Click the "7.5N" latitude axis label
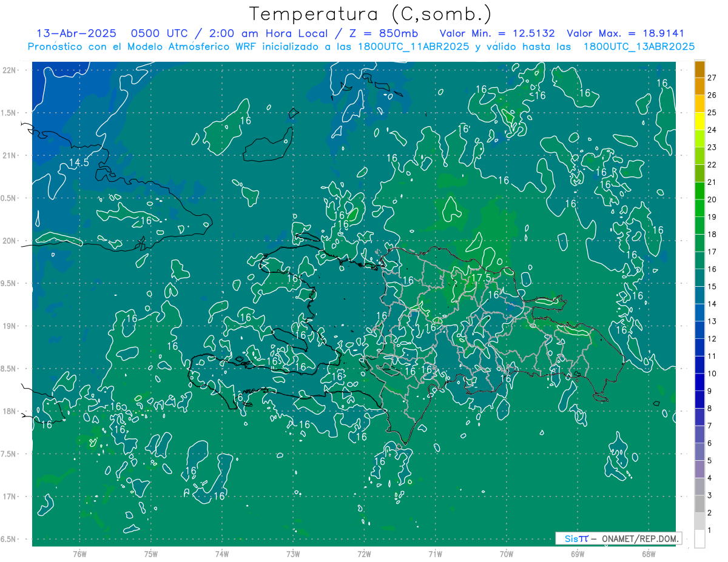728x562 pixels. (9, 454)
